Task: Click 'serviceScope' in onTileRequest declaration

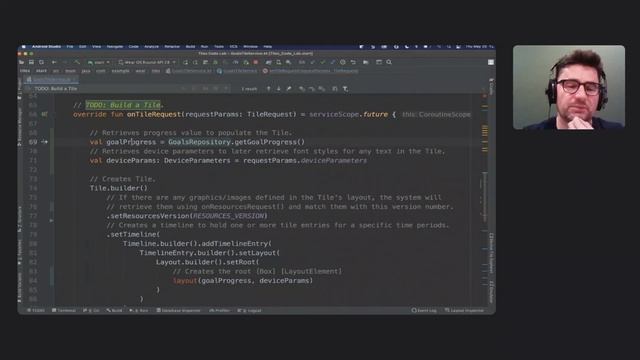Action: click(x=334, y=114)
